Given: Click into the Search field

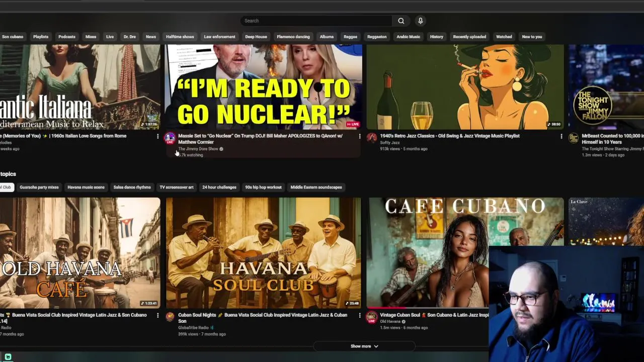Looking at the screenshot, I should pyautogui.click(x=316, y=21).
